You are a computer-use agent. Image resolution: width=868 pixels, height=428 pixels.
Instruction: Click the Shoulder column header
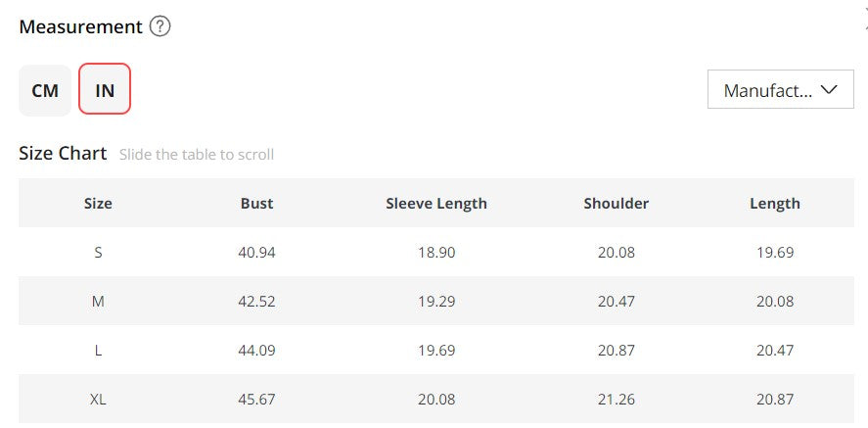[x=617, y=204]
